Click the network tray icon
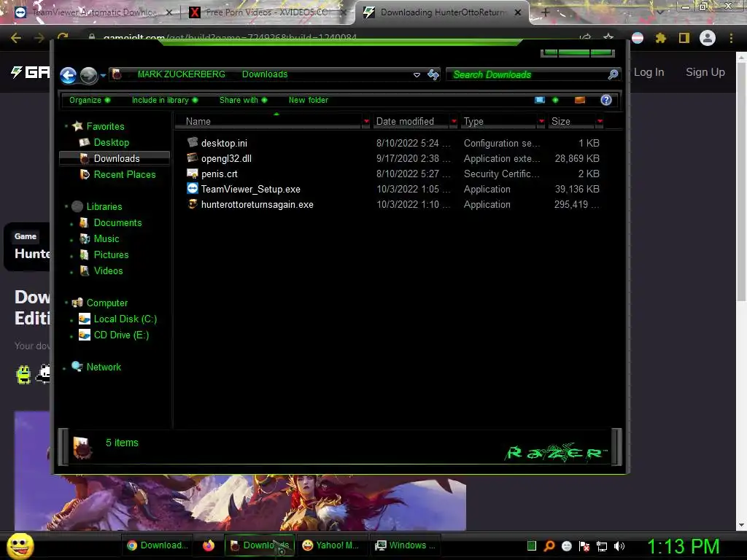The image size is (747, 560). pos(602,546)
